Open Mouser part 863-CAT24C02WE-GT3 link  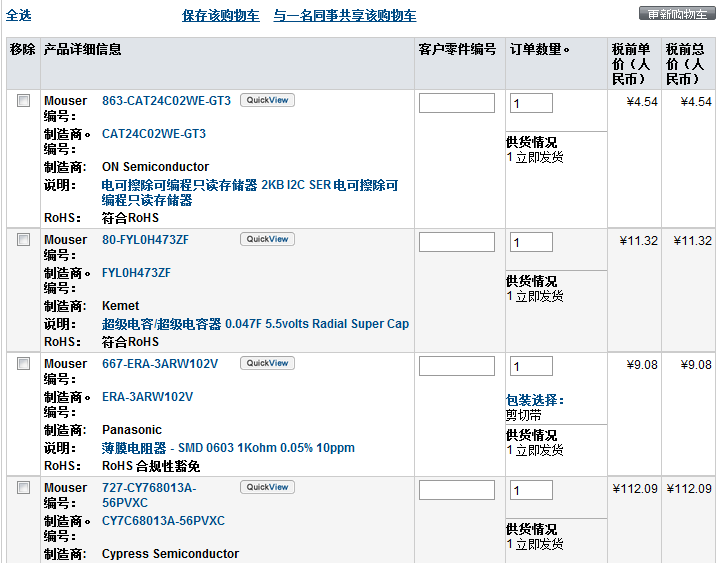coord(166,101)
